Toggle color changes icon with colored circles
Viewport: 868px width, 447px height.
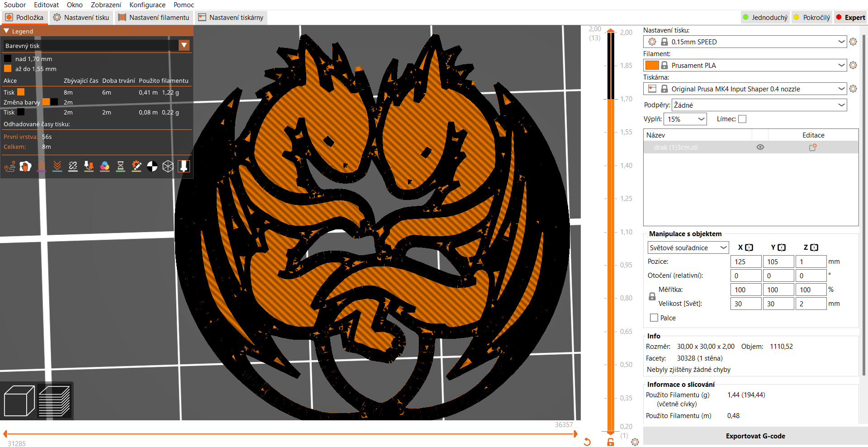tap(105, 166)
